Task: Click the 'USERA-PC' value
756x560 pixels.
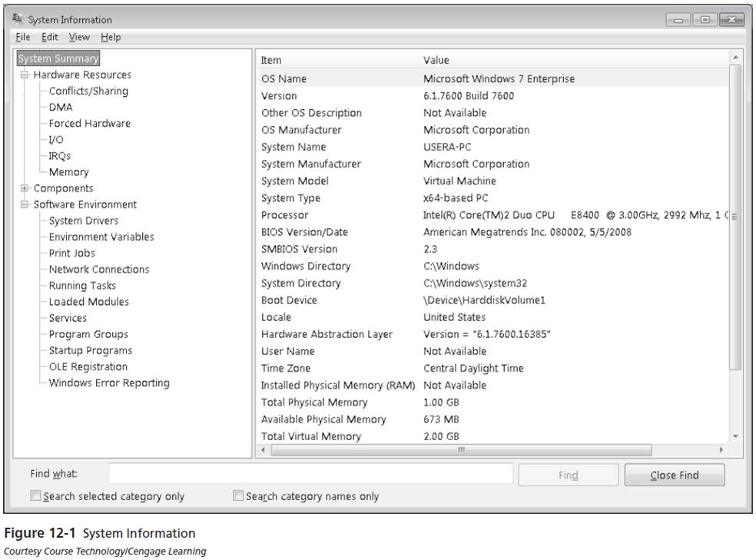Action: 447,147
